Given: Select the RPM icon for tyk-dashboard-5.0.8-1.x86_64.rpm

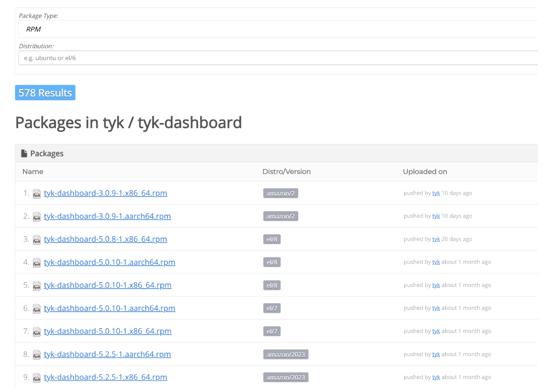Looking at the screenshot, I should tap(37, 239).
